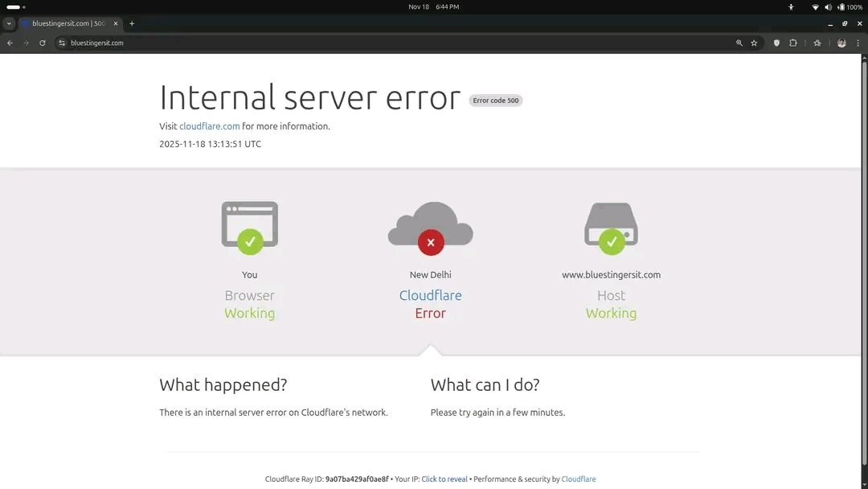Click the green Host Working server icon

pyautogui.click(x=611, y=226)
